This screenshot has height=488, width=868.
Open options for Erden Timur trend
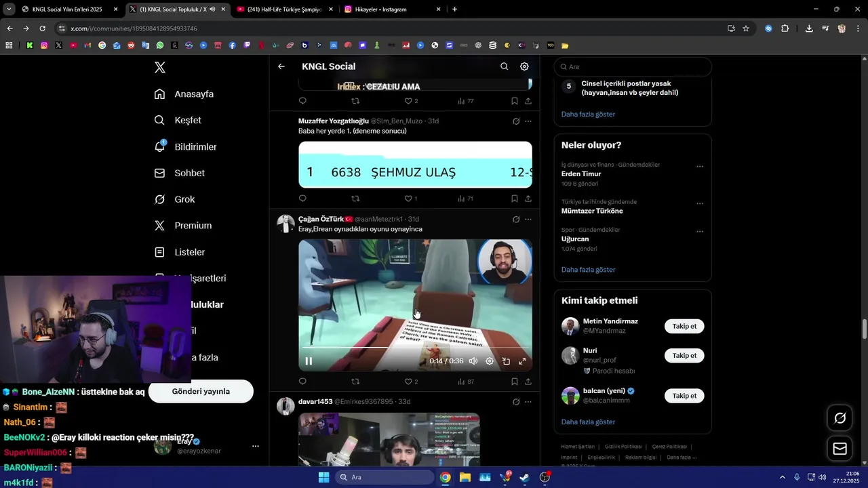pos(700,167)
